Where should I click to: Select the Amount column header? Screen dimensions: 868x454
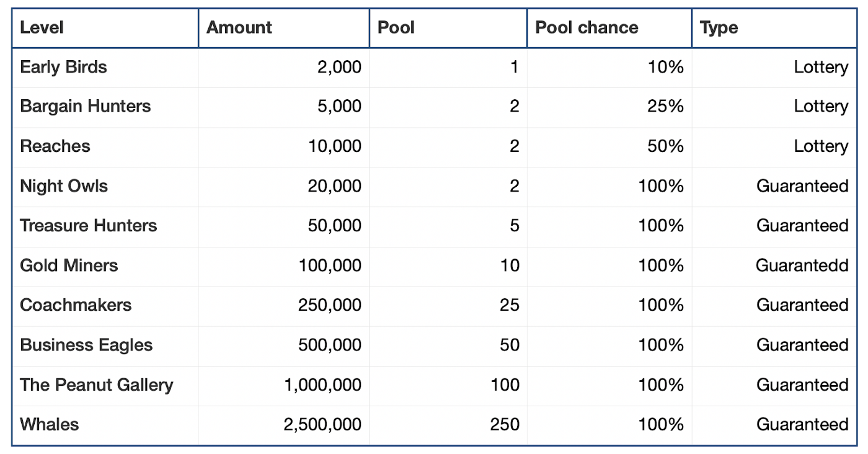point(284,28)
